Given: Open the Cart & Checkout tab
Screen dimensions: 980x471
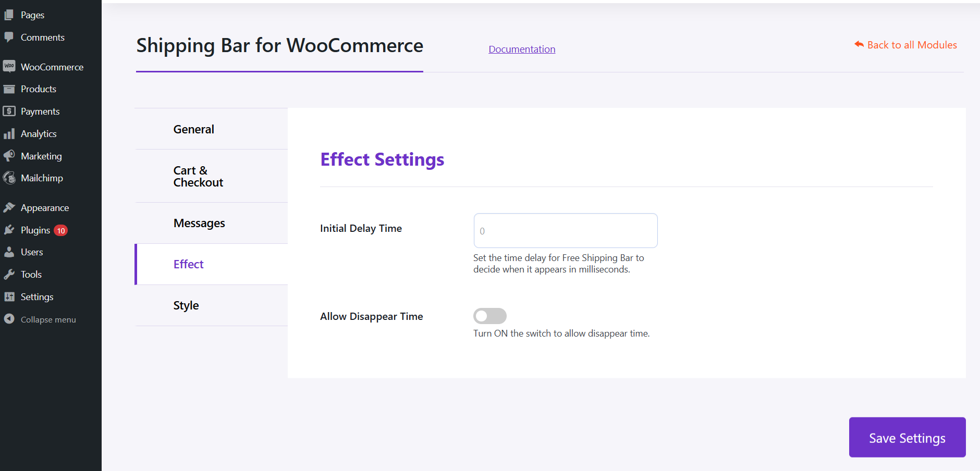Looking at the screenshot, I should [x=198, y=176].
